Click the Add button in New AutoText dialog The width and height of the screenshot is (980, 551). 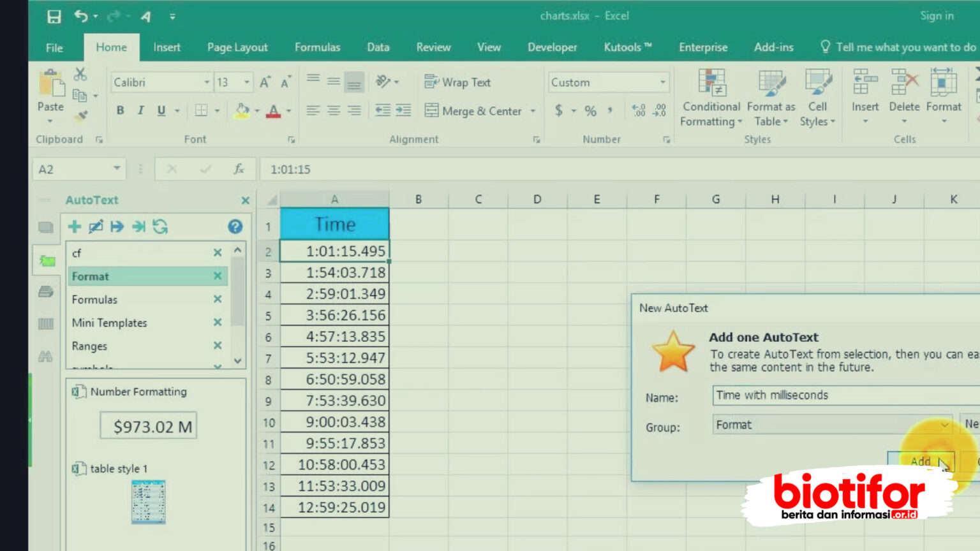pyautogui.click(x=921, y=461)
